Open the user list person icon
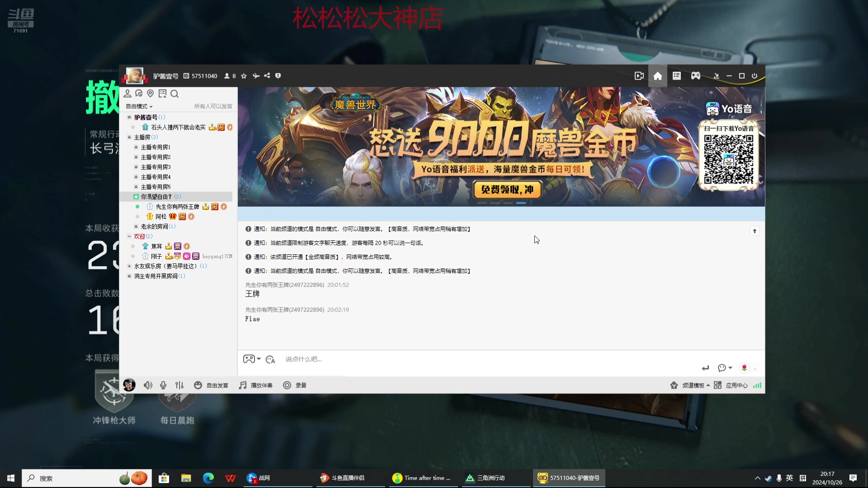 point(127,94)
